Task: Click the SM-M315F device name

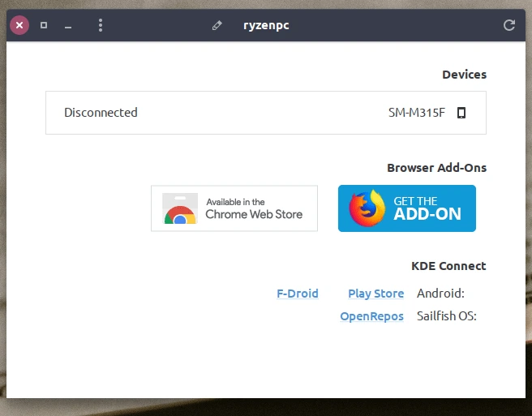Action: 417,113
